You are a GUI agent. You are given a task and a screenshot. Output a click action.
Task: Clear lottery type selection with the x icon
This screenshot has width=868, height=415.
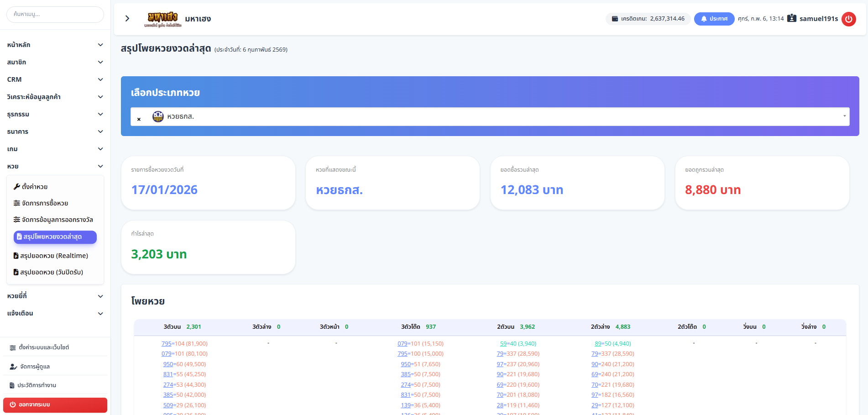[x=139, y=119]
